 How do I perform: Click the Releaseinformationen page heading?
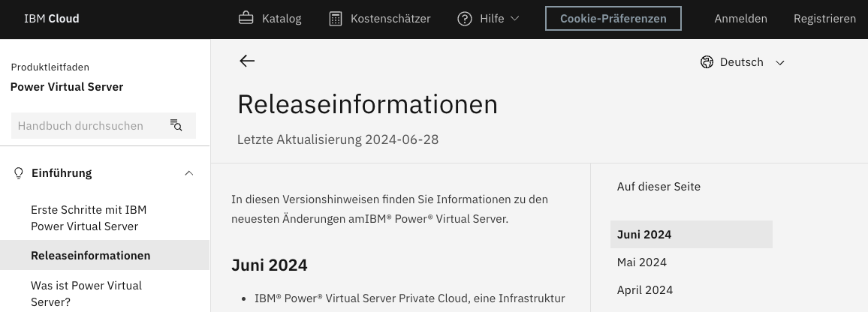(368, 104)
